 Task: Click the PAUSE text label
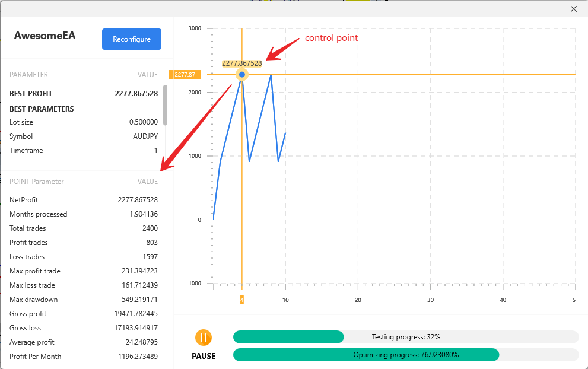[x=203, y=356]
